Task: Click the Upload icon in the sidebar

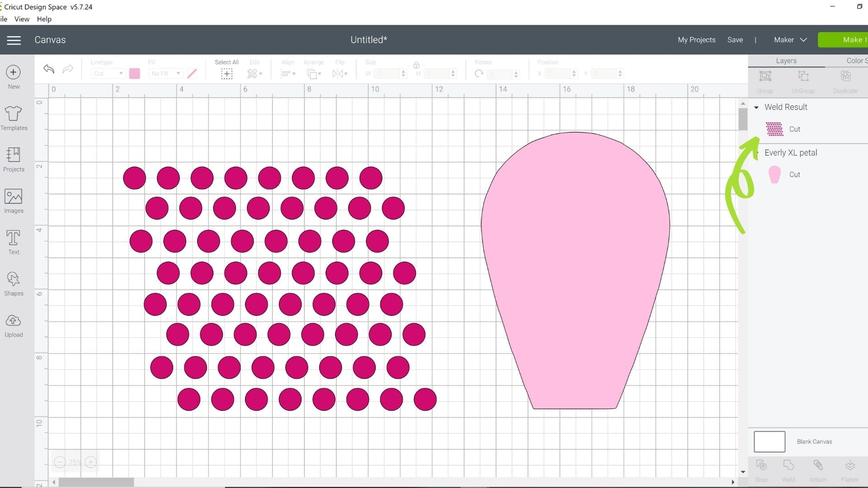Action: pos(14,324)
